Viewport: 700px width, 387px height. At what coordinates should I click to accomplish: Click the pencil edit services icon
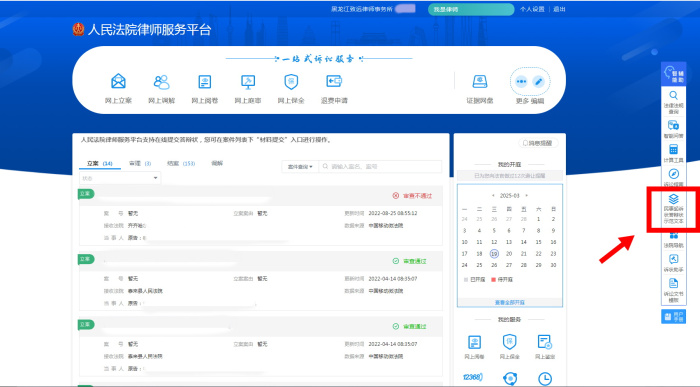pyautogui.click(x=539, y=82)
